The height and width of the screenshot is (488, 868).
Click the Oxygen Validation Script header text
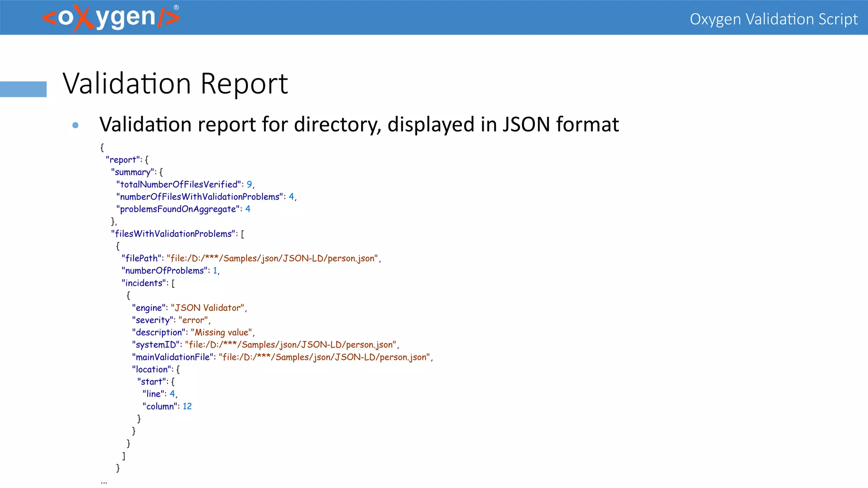773,19
